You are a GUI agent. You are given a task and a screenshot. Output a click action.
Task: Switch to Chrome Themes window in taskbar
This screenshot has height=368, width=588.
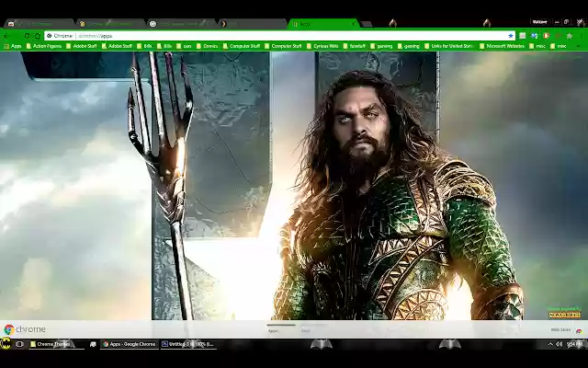[x=55, y=344]
